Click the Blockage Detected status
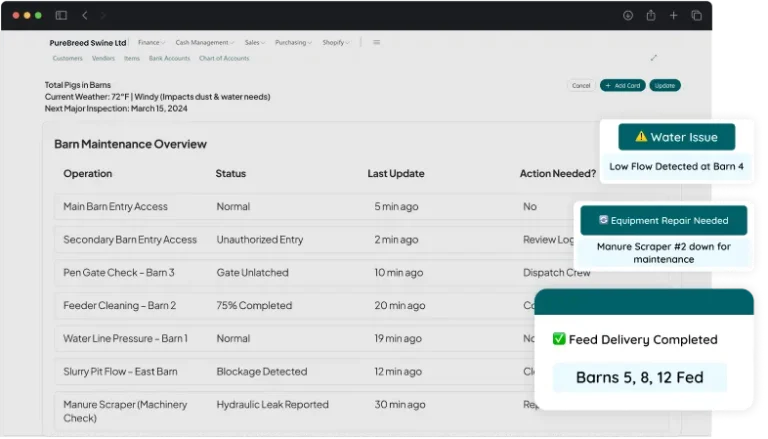 262,371
